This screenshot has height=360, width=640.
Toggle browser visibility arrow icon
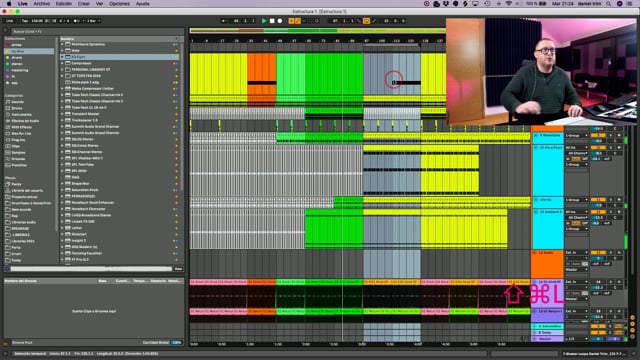tap(6, 31)
